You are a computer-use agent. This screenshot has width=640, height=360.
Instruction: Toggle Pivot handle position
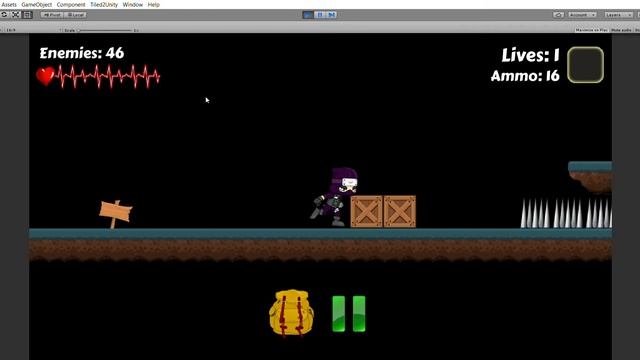pyautogui.click(x=52, y=15)
